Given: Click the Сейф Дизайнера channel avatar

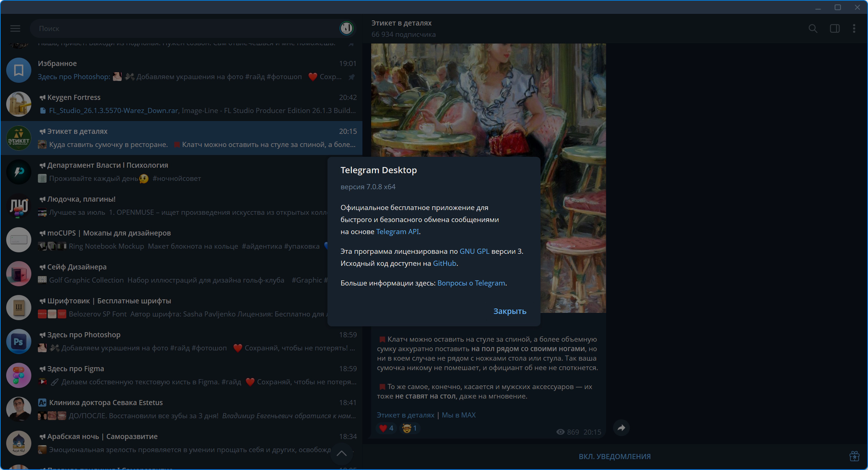Looking at the screenshot, I should tap(19, 273).
